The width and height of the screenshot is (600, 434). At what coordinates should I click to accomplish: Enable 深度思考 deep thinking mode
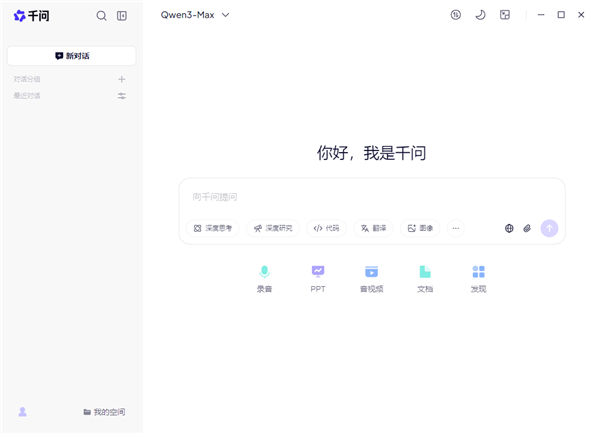click(x=213, y=228)
